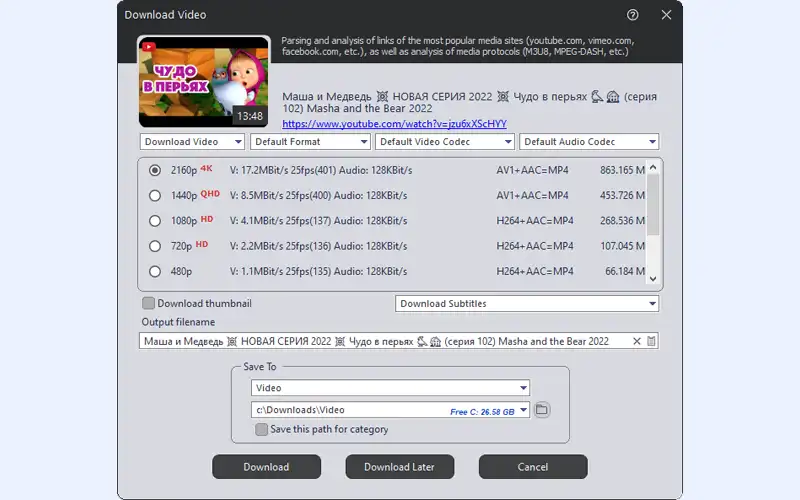Select the 720p HD quality option
800x500 pixels.
[x=155, y=246]
